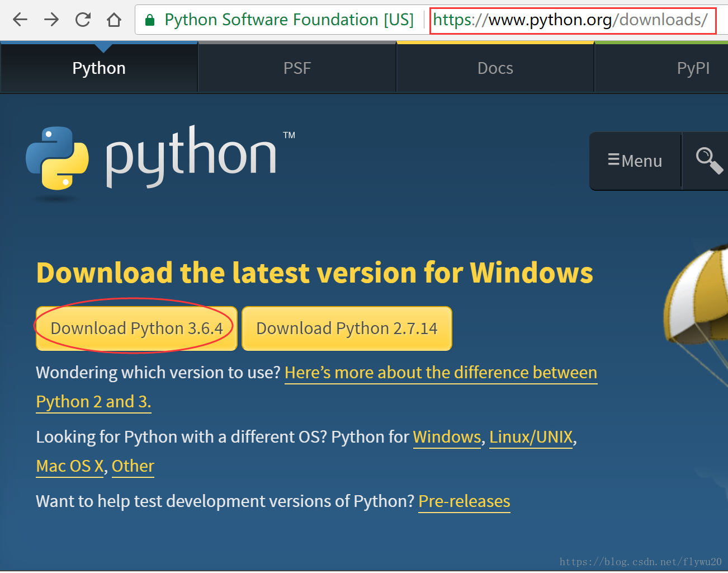Image resolution: width=728 pixels, height=573 pixels.
Task: Switch to the Docs tab
Action: (x=495, y=68)
